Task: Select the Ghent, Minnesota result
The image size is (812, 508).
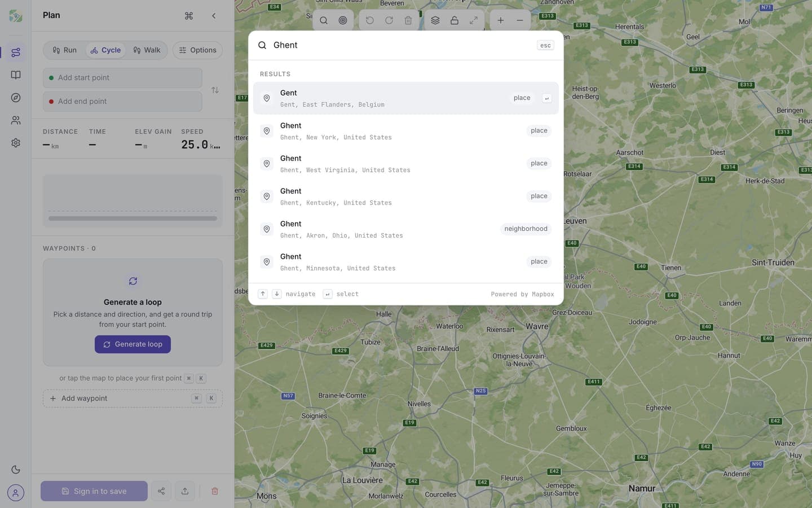Action: point(406,262)
